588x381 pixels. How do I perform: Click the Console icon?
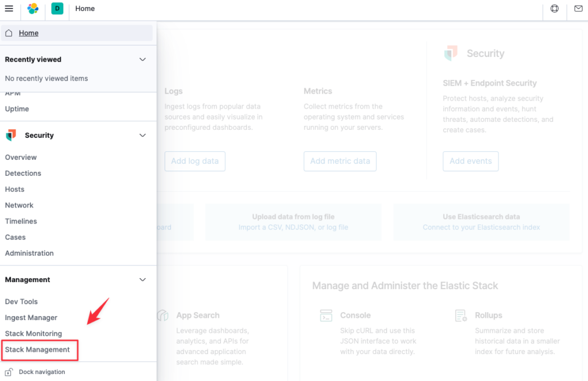pos(326,315)
